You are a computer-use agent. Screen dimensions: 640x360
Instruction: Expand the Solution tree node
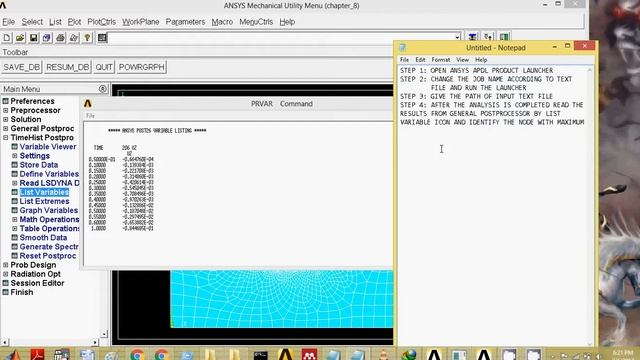[6, 119]
